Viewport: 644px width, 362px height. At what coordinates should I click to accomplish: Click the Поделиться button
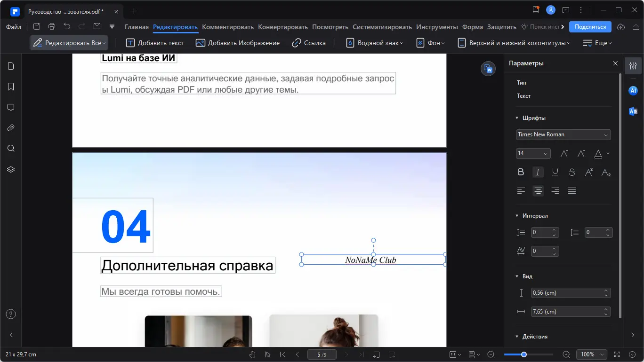click(x=590, y=27)
